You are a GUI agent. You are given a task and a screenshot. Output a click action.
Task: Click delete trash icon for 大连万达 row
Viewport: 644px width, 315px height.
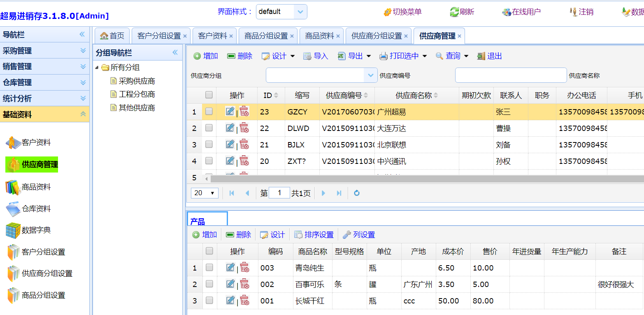[x=244, y=128]
